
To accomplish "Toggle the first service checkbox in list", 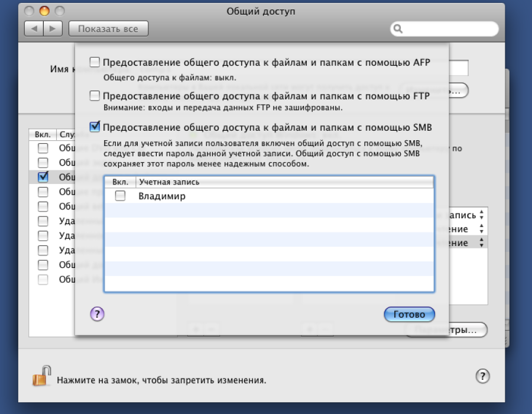I will pos(43,148).
